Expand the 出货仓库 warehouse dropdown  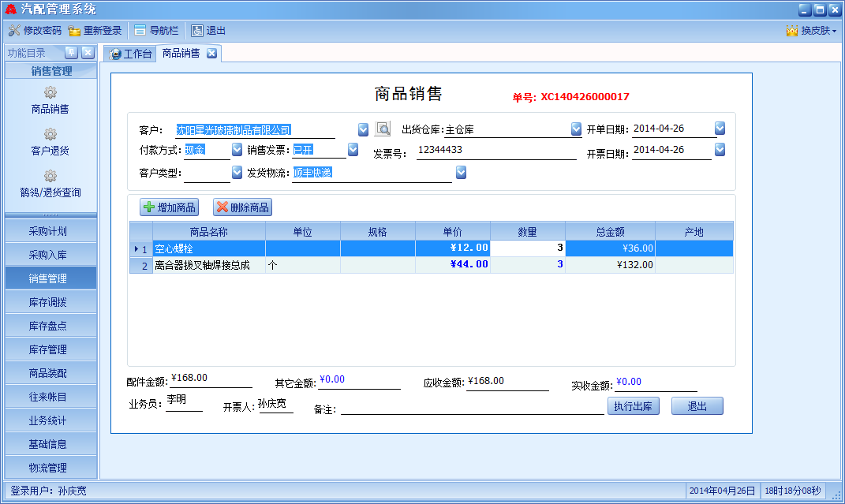point(576,129)
